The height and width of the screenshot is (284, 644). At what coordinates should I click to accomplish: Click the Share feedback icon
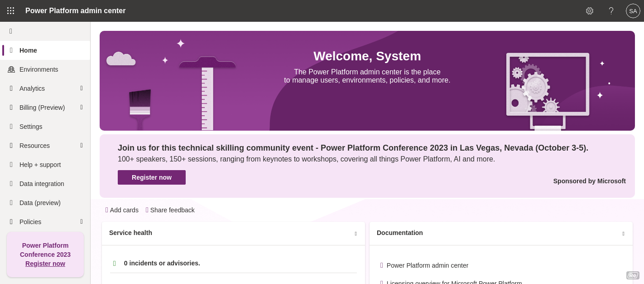pyautogui.click(x=147, y=210)
